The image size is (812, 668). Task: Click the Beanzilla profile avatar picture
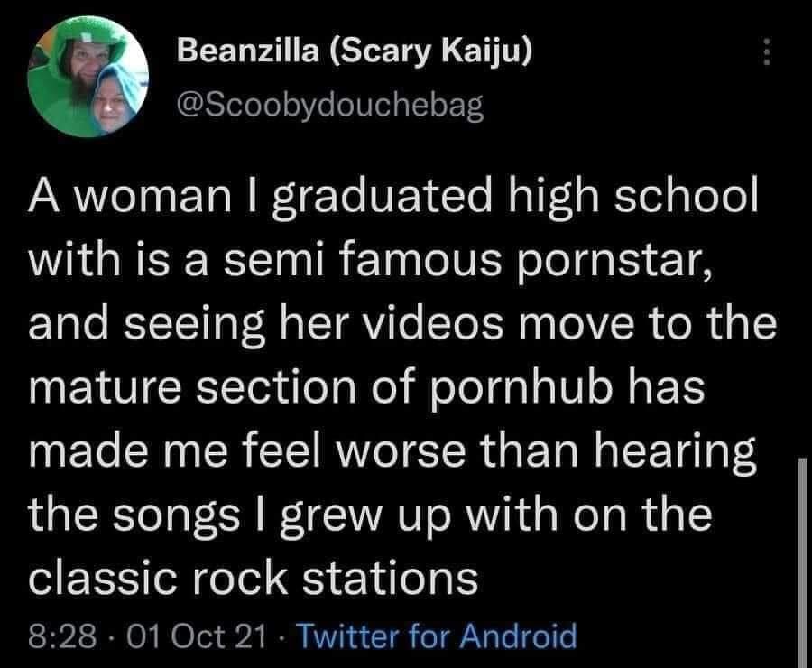89,79
